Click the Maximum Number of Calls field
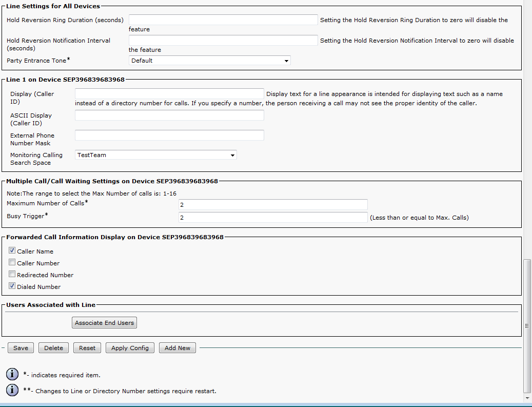 point(273,205)
